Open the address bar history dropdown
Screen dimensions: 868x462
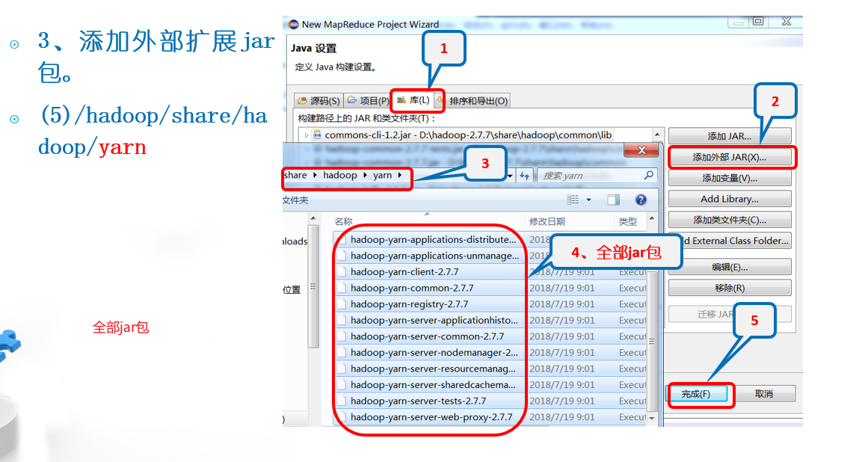tap(510, 176)
